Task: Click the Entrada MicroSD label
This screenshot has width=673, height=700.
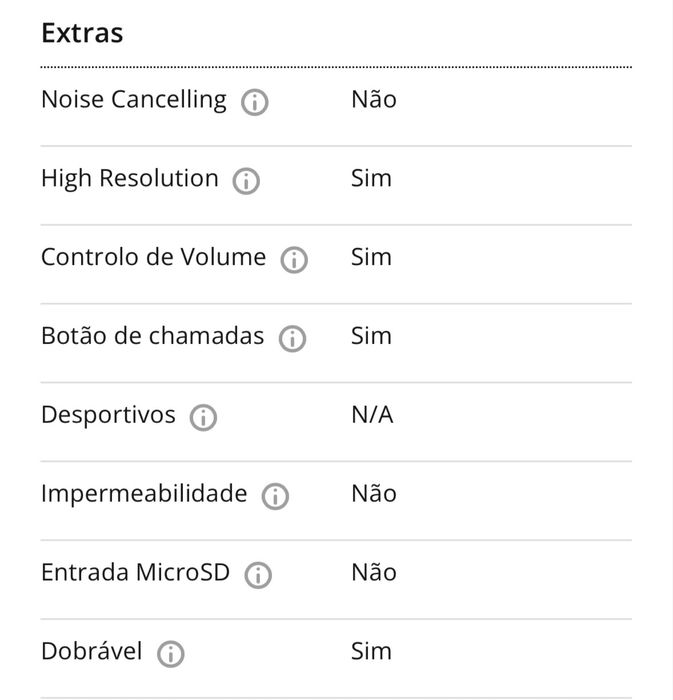Action: click(135, 573)
